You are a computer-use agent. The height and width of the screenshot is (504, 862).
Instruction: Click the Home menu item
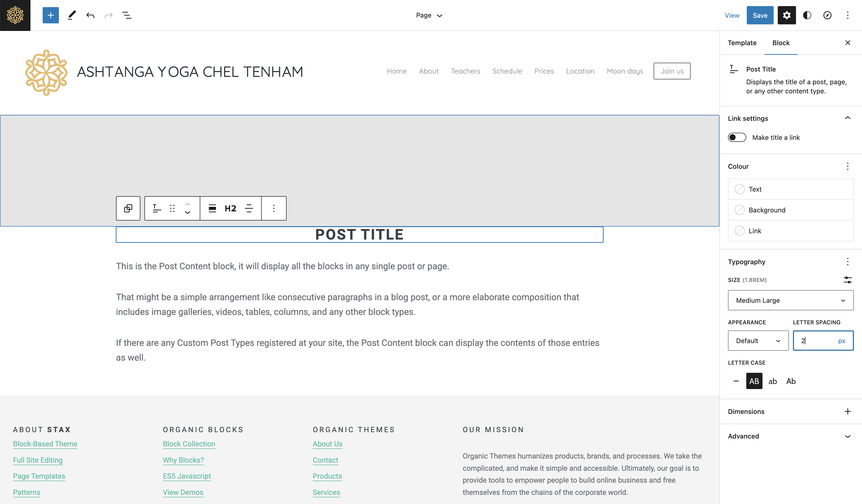(397, 71)
